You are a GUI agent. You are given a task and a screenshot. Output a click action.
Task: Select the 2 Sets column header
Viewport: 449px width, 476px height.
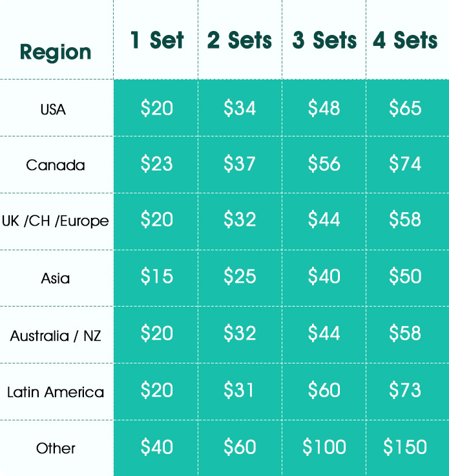(240, 40)
